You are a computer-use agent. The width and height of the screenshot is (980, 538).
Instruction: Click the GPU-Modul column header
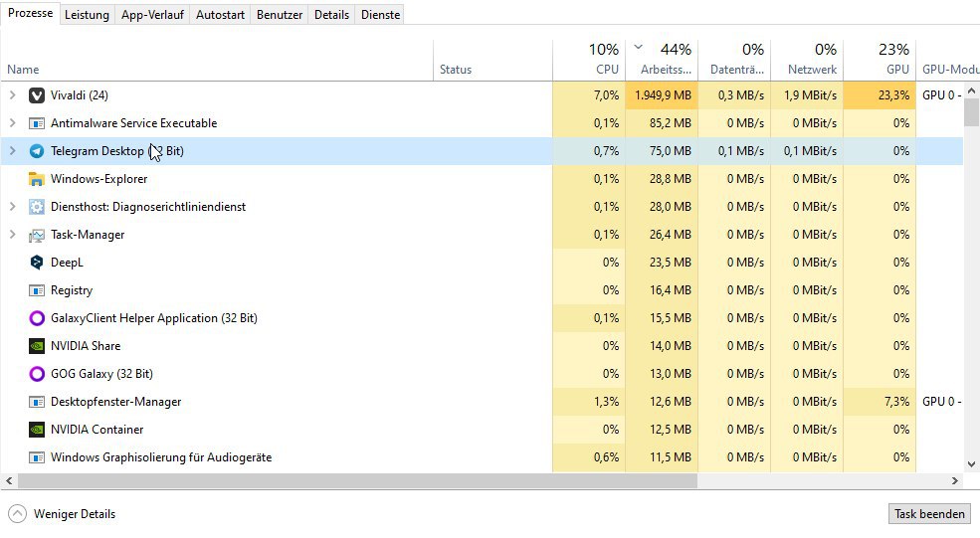[x=948, y=61]
